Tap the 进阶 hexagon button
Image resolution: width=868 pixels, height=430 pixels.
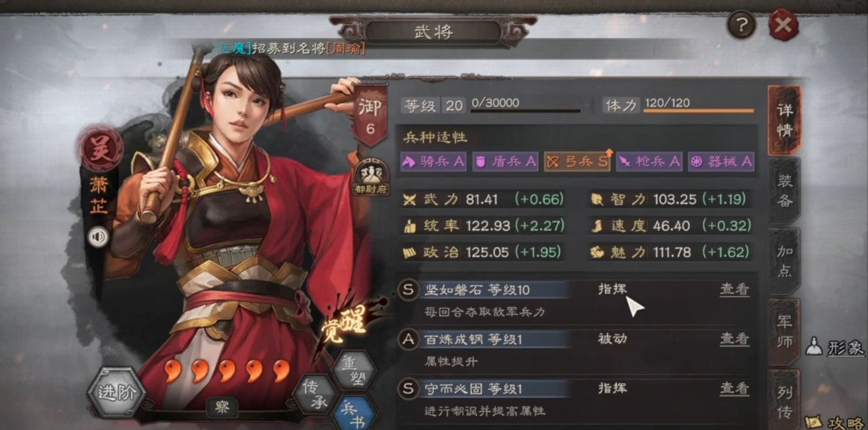coord(116,393)
